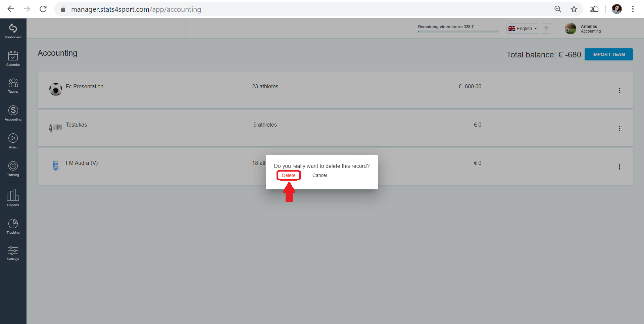Open Settings in the sidebar
Screen dimensions: 644x324
tap(13, 253)
